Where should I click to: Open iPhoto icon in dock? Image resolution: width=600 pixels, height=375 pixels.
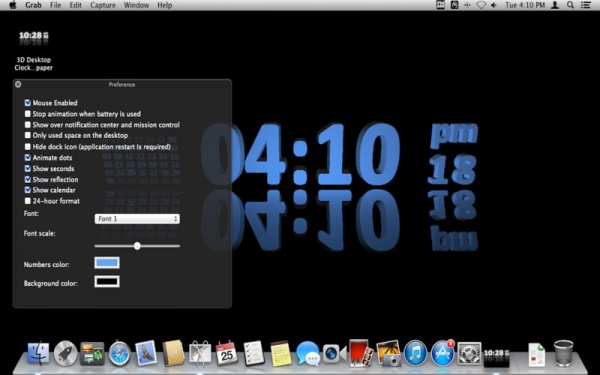click(388, 353)
